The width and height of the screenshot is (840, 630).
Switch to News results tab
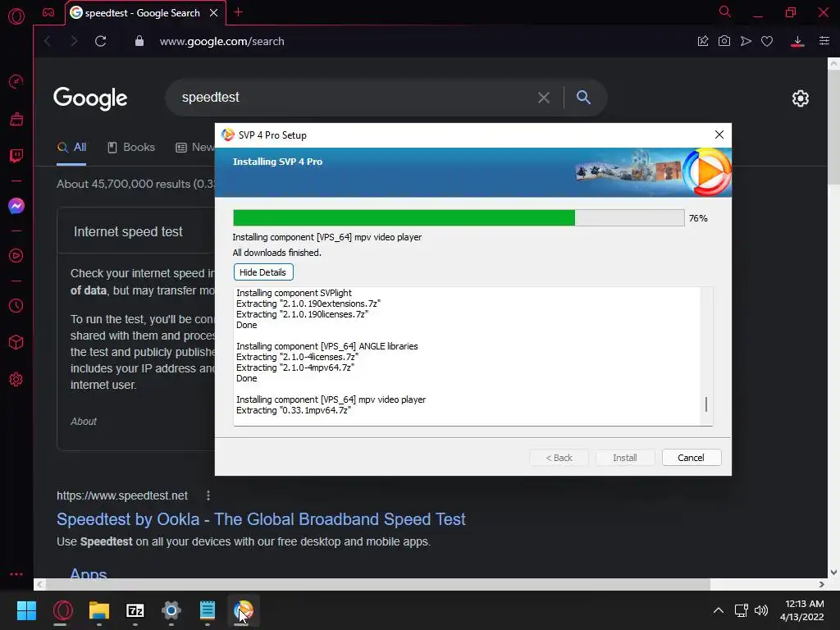(195, 148)
